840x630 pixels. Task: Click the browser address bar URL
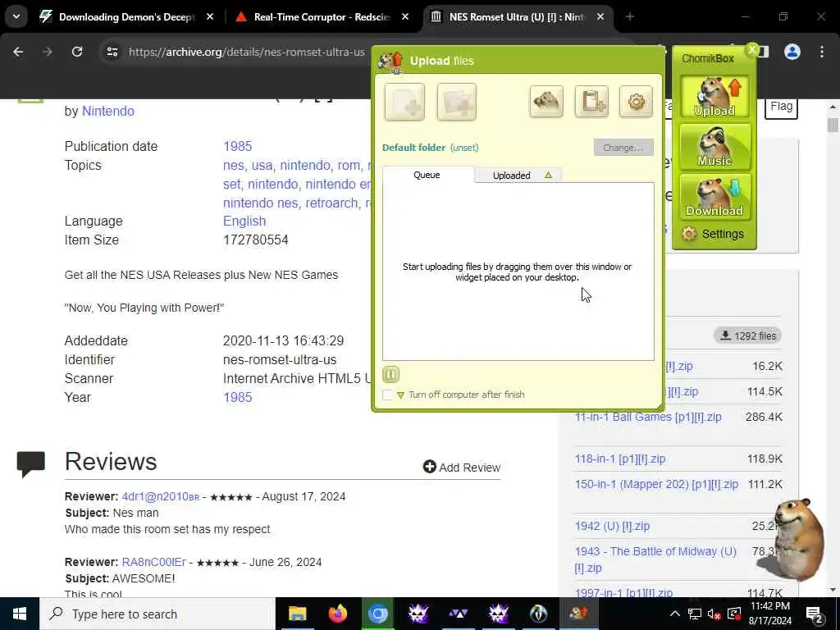pyautogui.click(x=246, y=52)
